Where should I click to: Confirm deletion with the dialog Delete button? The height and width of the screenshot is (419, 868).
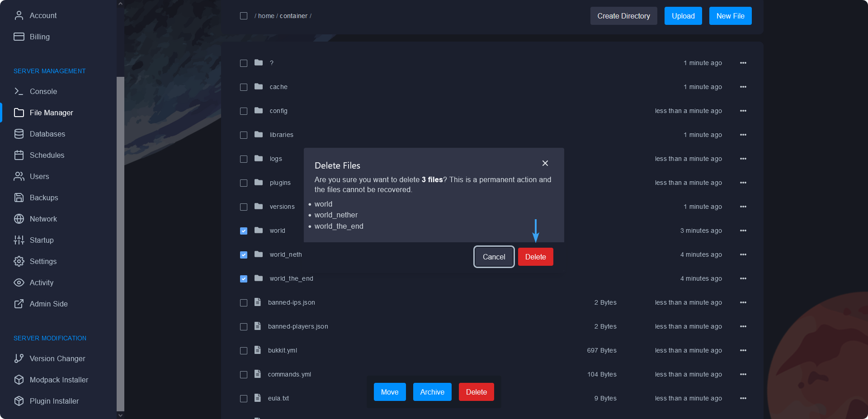[536, 257]
